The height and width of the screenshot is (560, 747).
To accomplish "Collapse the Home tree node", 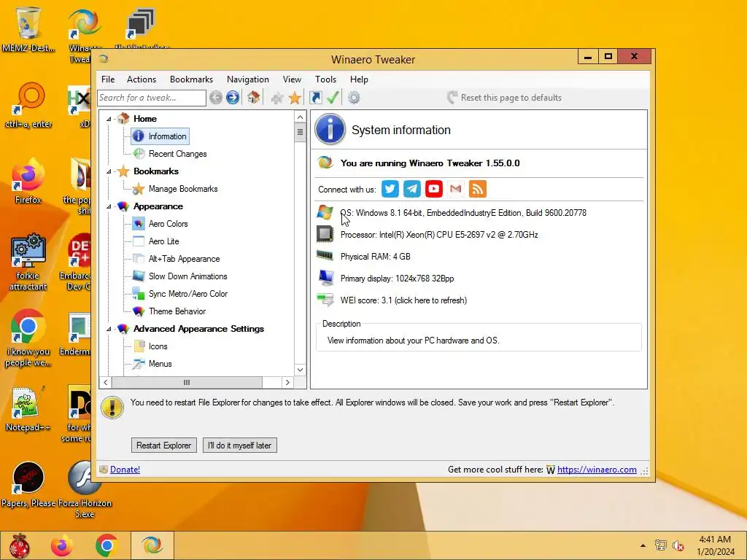I will tap(109, 119).
